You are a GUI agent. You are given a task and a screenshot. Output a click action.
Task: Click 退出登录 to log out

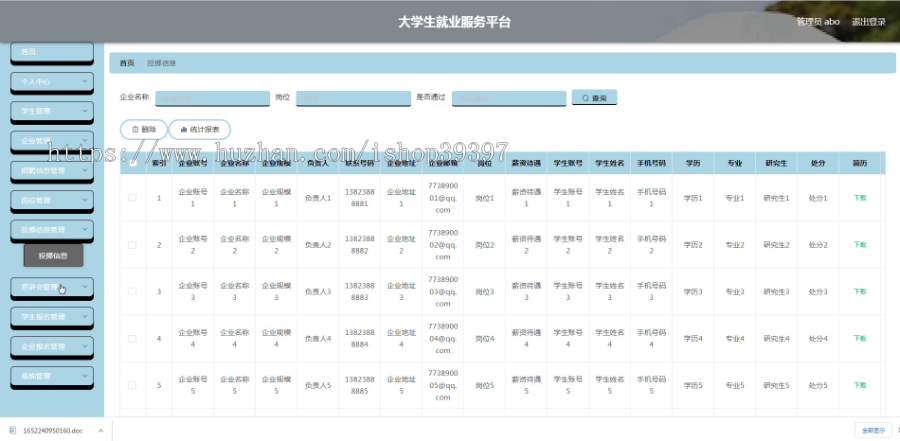coord(868,22)
